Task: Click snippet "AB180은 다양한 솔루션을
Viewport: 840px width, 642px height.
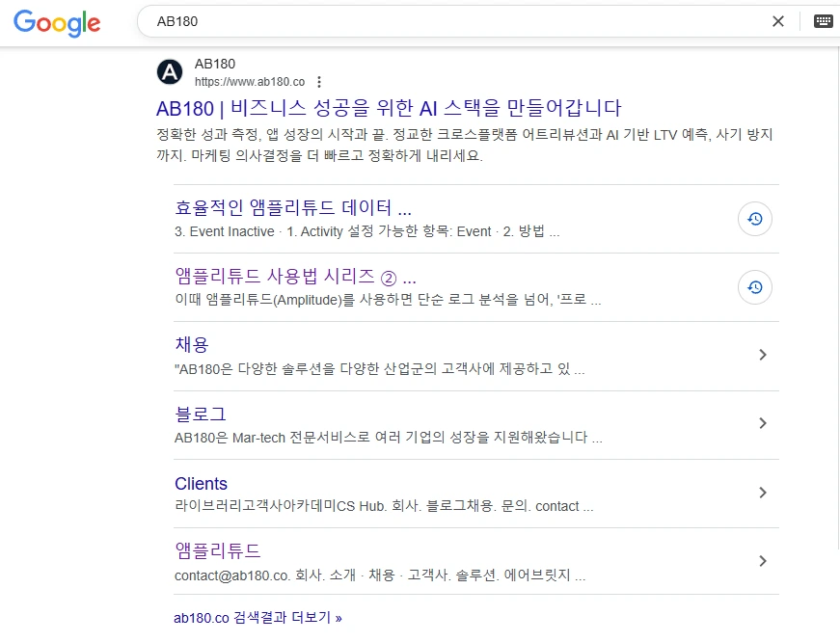Action: tap(379, 369)
